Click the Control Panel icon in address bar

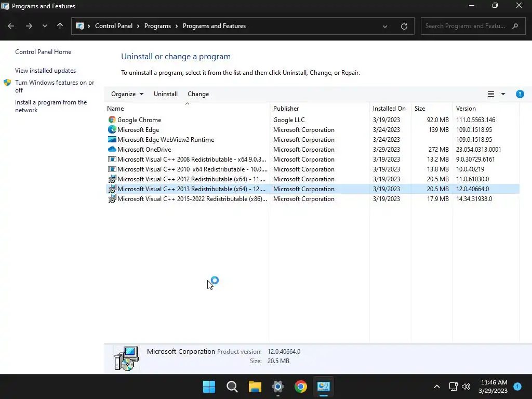pyautogui.click(x=80, y=26)
